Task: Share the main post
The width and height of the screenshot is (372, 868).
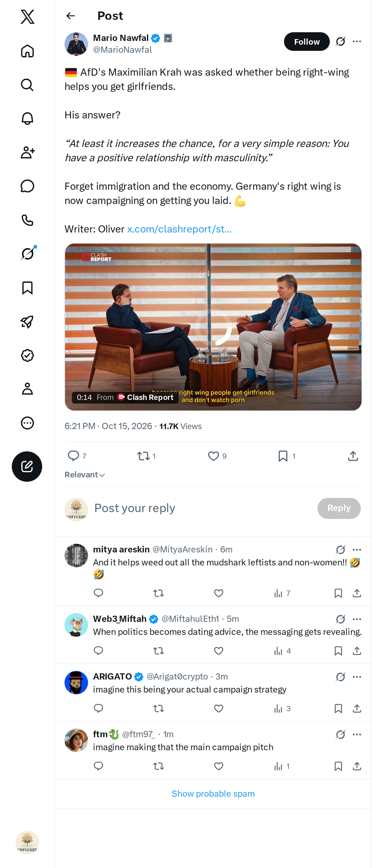Action: point(353,456)
